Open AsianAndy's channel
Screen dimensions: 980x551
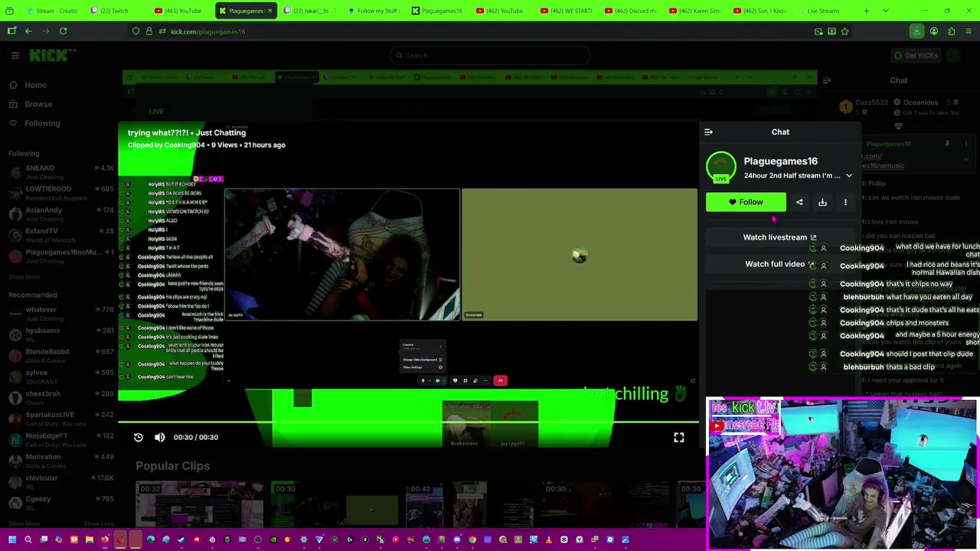(x=61, y=214)
